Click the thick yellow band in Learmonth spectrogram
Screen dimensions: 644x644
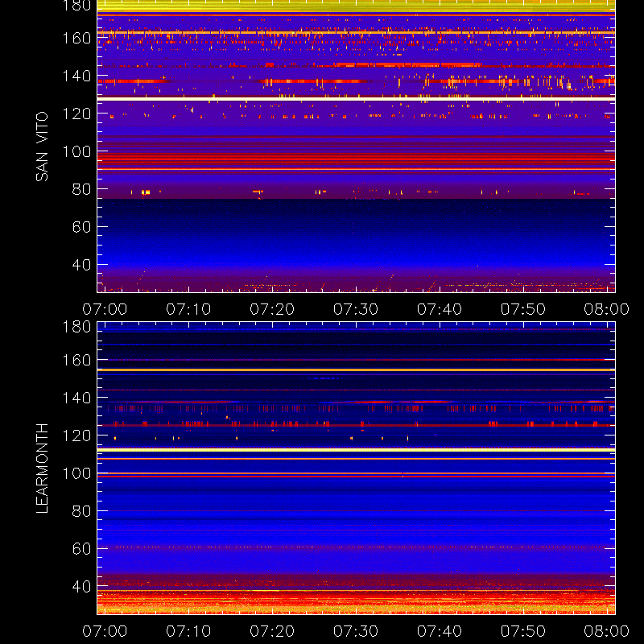(x=356, y=450)
